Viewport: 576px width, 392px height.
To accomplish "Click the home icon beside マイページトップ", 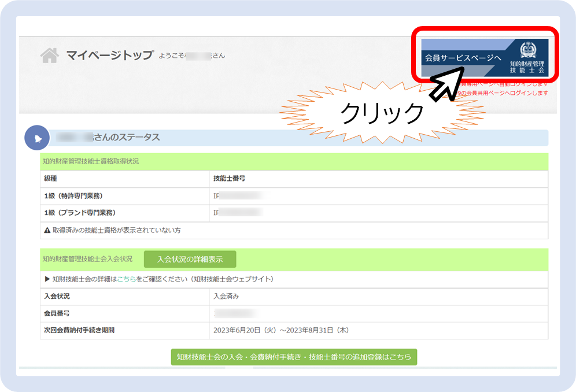I will click(x=50, y=56).
